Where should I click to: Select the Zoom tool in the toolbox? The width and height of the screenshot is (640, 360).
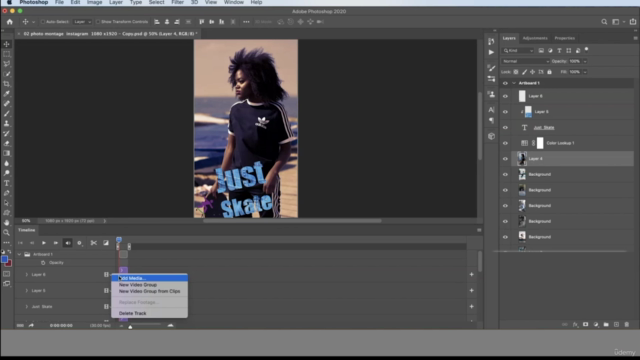[x=7, y=232]
